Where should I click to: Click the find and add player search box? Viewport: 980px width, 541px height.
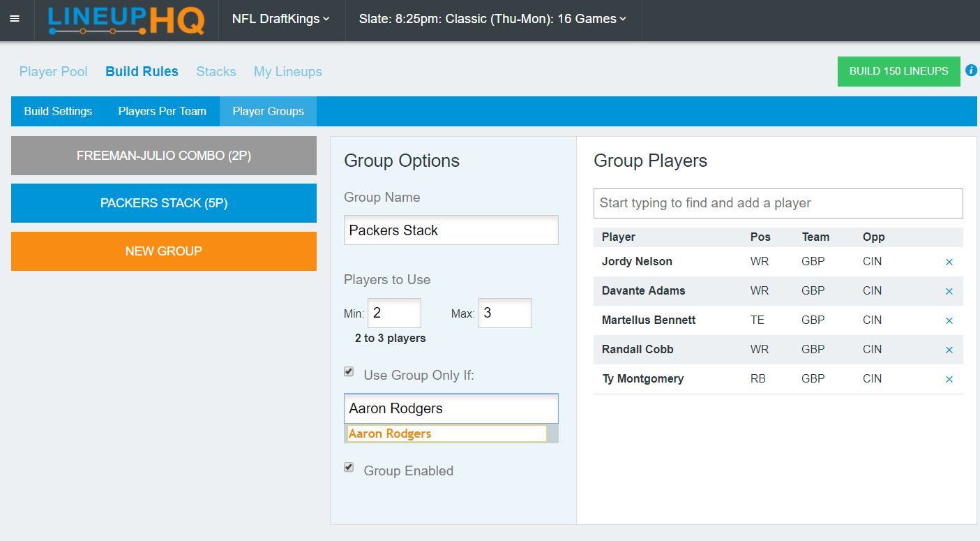(778, 203)
